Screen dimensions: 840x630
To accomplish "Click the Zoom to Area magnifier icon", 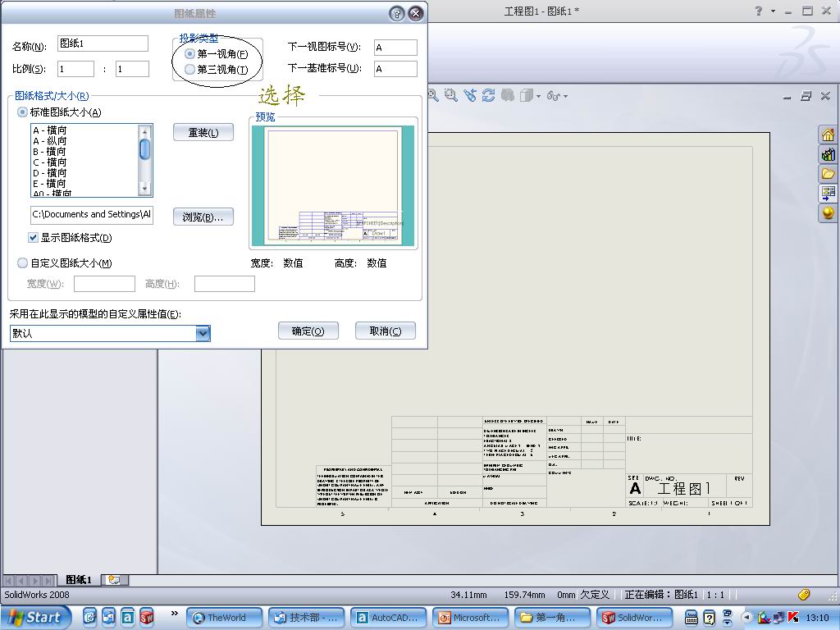I will pyautogui.click(x=450, y=95).
